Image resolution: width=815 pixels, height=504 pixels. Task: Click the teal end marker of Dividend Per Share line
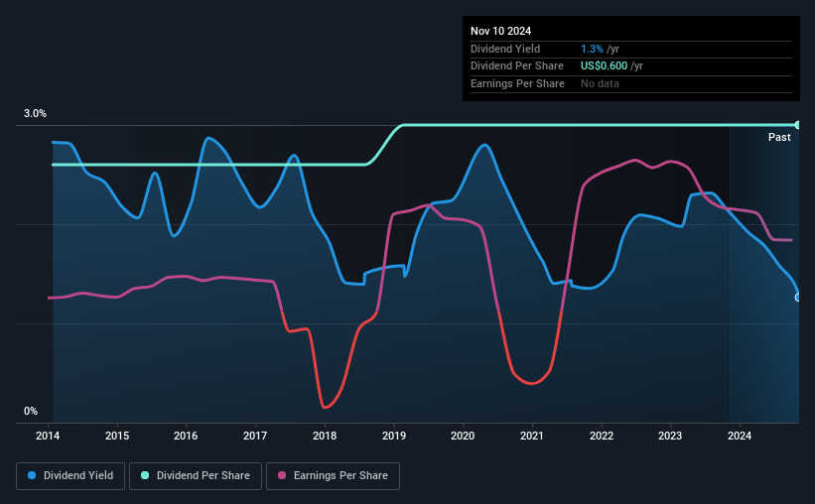point(798,125)
